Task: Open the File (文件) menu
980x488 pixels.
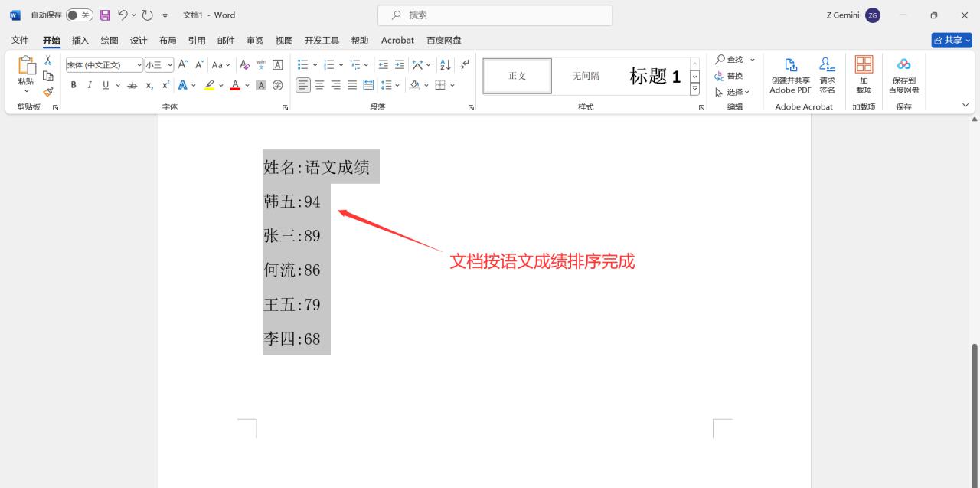Action: [x=20, y=41]
